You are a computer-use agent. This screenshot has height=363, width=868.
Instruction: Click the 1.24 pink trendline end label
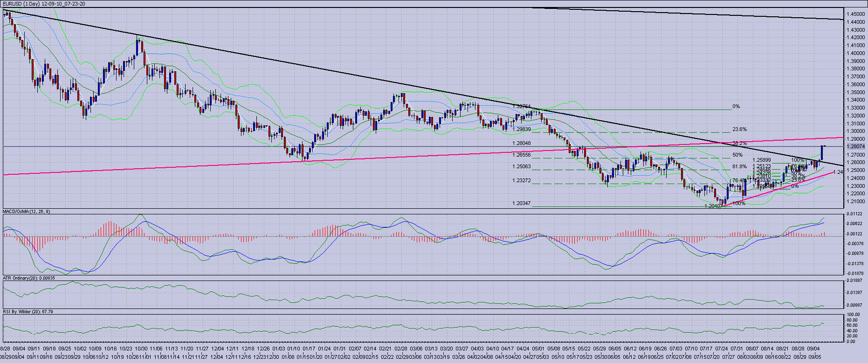(838, 172)
